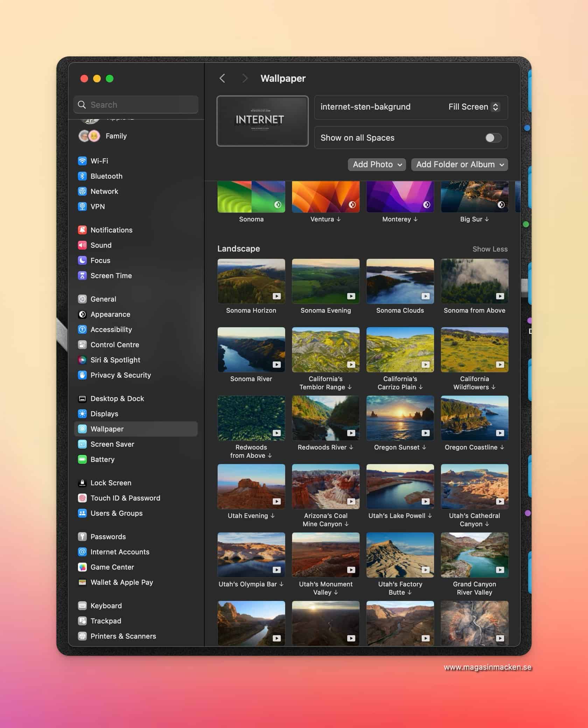Screen dimensions: 588x728
Task: Click the Wi-Fi icon in sidebar
Action: click(x=82, y=161)
